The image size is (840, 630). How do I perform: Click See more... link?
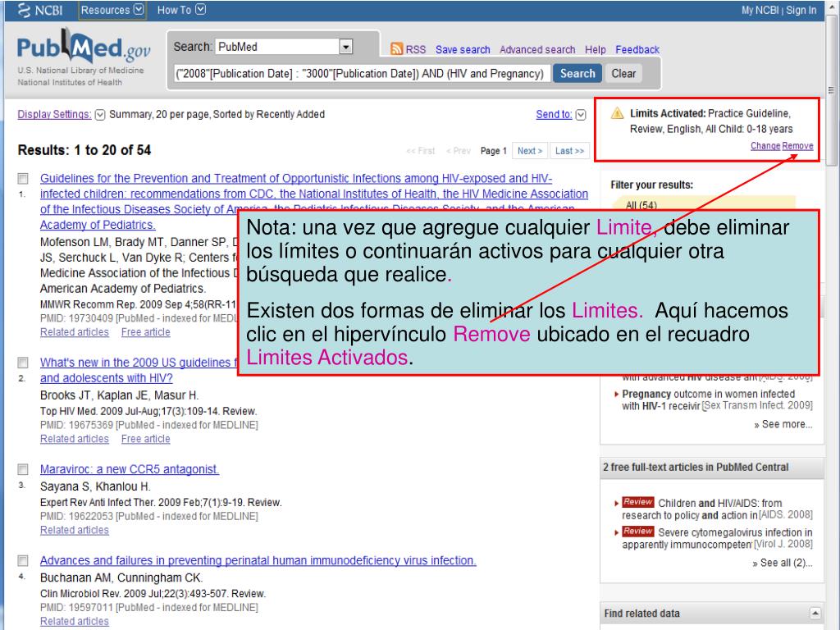pos(783,424)
